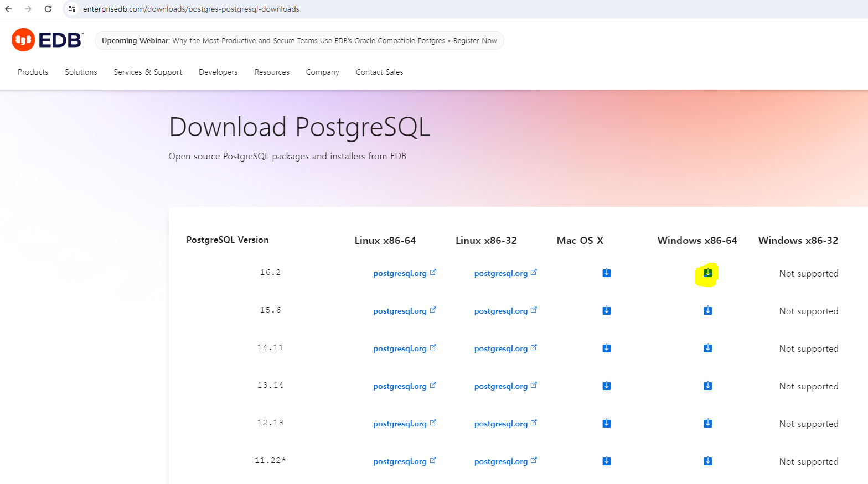View site information icon in address bar
This screenshot has width=868, height=484.
(72, 9)
